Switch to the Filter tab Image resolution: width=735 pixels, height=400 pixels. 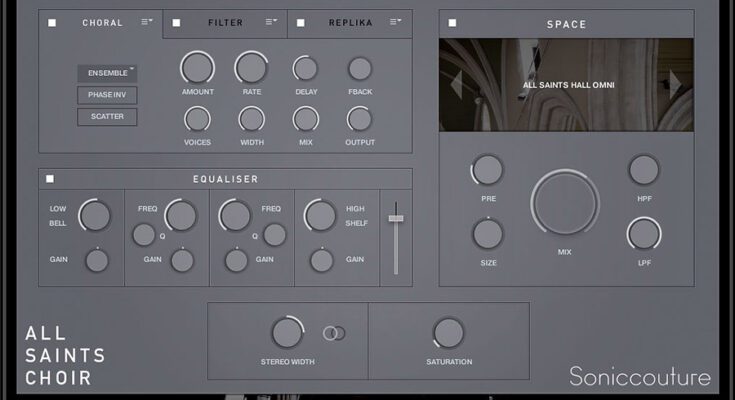(x=225, y=22)
